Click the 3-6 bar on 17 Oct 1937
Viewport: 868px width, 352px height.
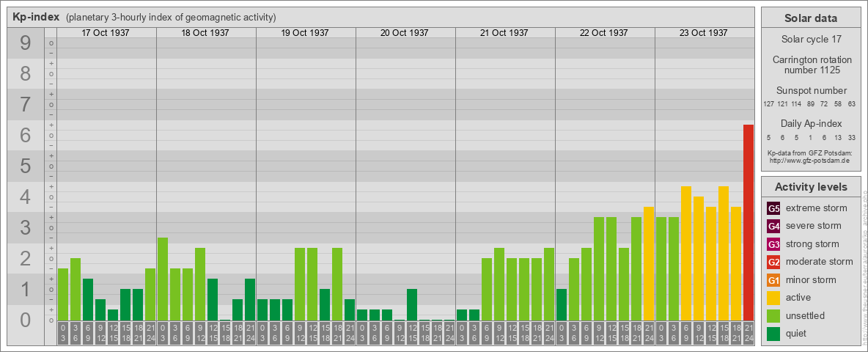tap(76, 289)
